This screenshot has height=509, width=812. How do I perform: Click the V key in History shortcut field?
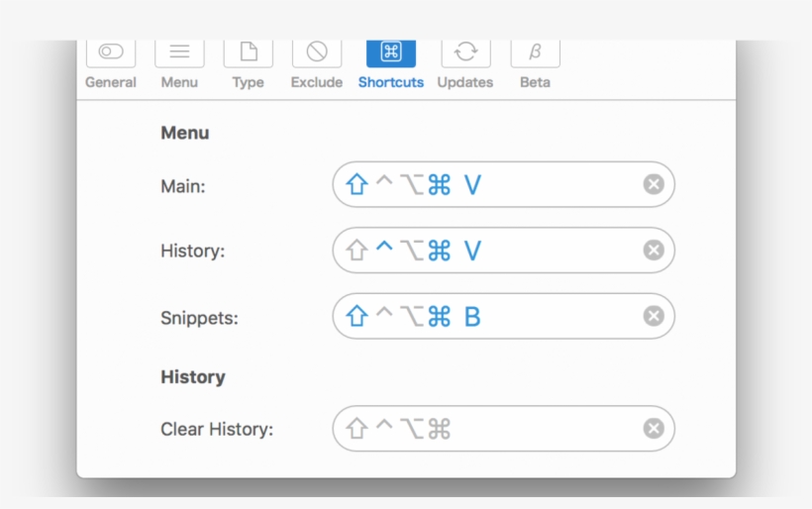point(472,252)
